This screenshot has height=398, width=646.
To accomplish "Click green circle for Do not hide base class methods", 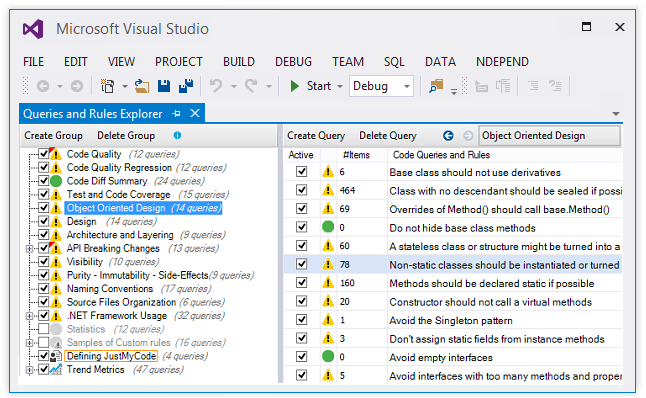I will tap(328, 227).
